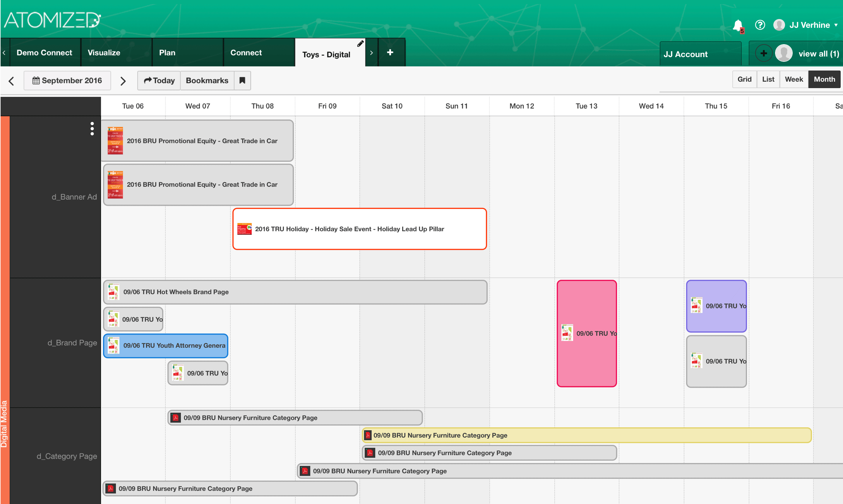Screen dimensions: 843x504
Task: Click the Sat 10 column header
Action: (x=392, y=106)
